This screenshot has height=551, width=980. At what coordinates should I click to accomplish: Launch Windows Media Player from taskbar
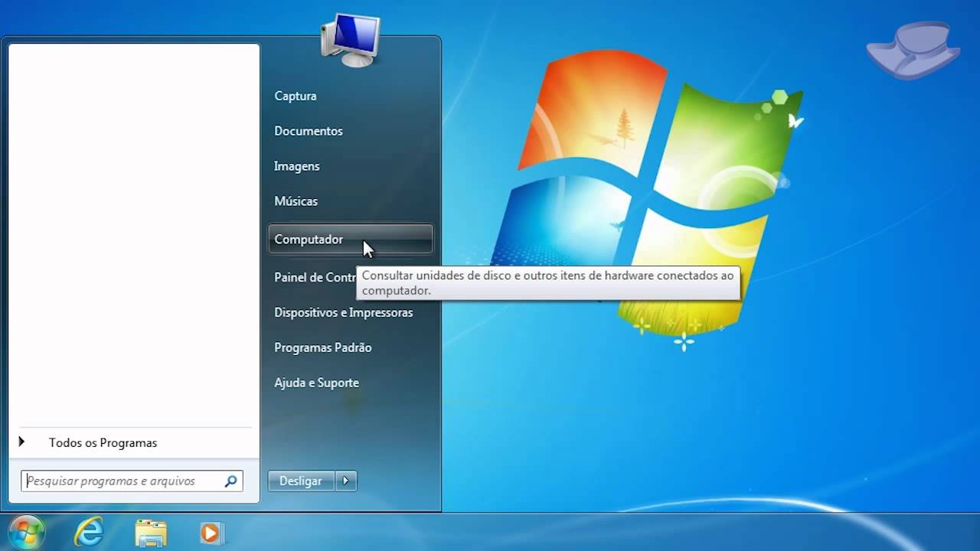(x=211, y=533)
